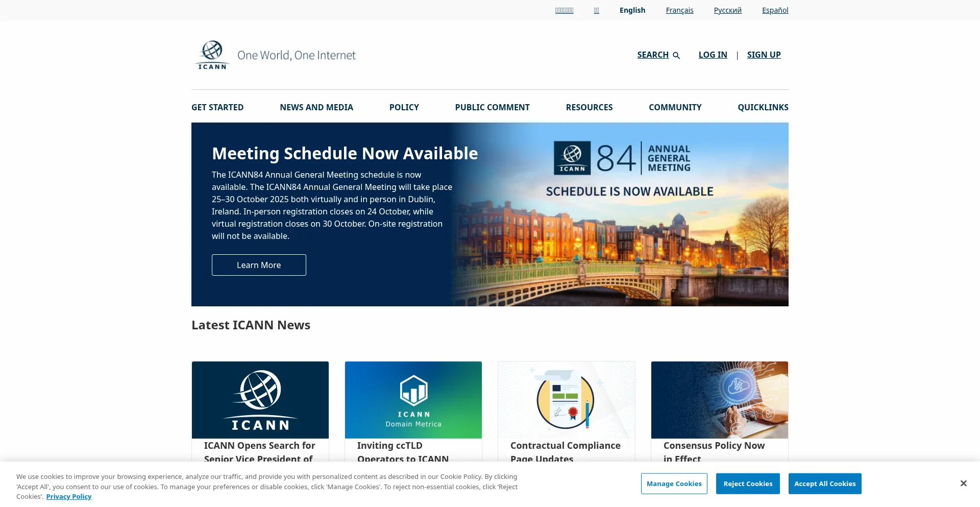Click the ICANN 84 meeting banner image
The height and width of the screenshot is (507, 980).
point(620,214)
